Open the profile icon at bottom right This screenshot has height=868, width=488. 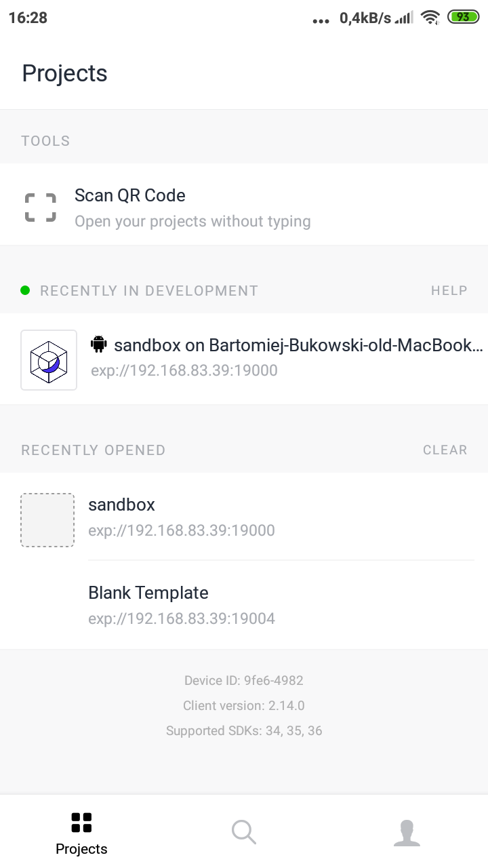click(x=407, y=832)
